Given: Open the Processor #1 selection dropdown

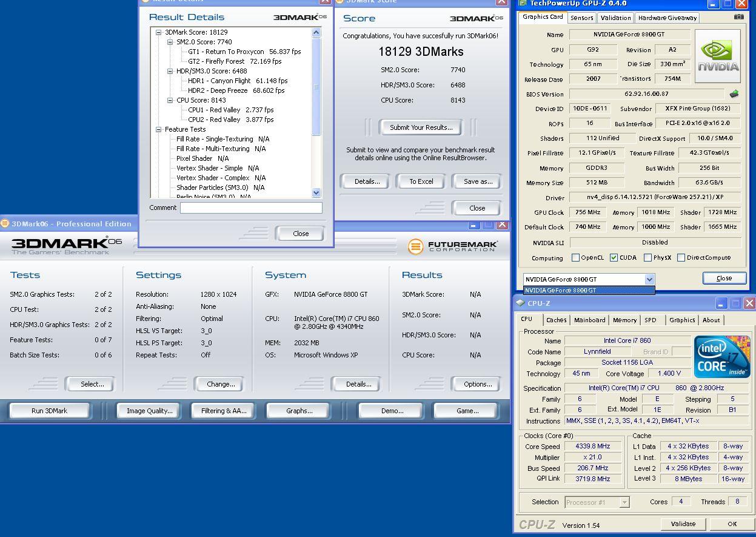Looking at the screenshot, I should [x=624, y=502].
